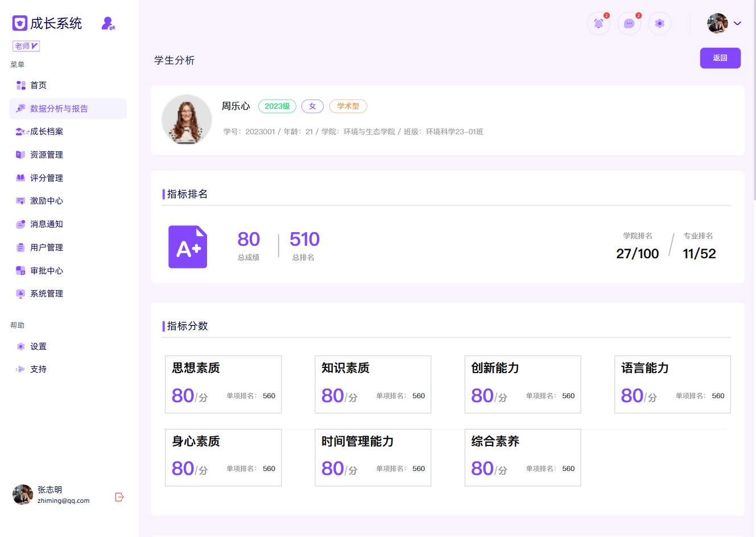Go to 成长档案 in sidebar
The height and width of the screenshot is (537, 756).
[x=47, y=131]
